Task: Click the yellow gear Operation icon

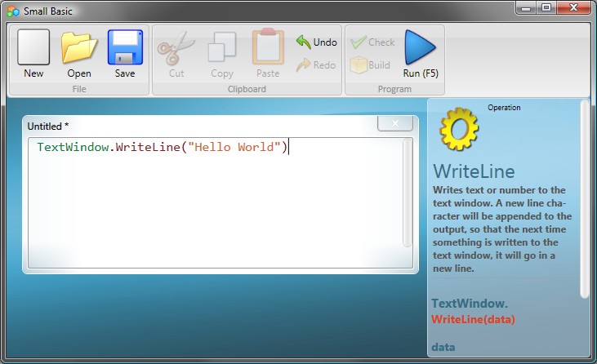Action: [x=459, y=129]
